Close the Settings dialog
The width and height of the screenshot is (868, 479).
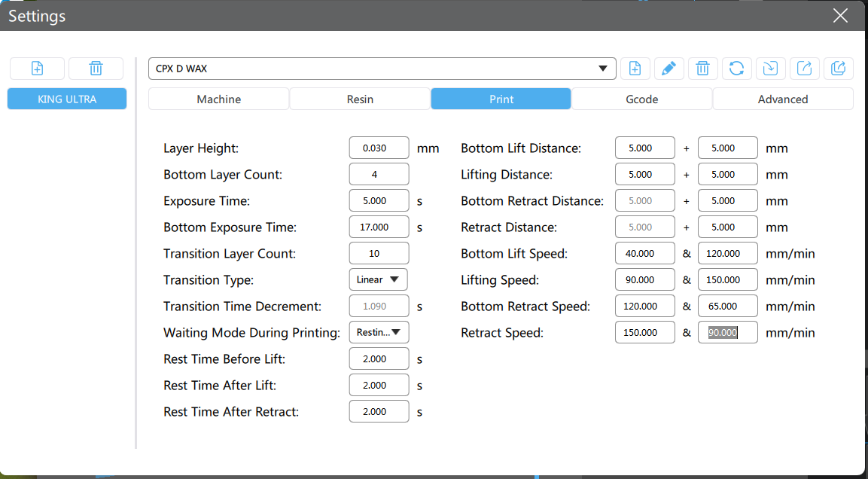coord(840,16)
